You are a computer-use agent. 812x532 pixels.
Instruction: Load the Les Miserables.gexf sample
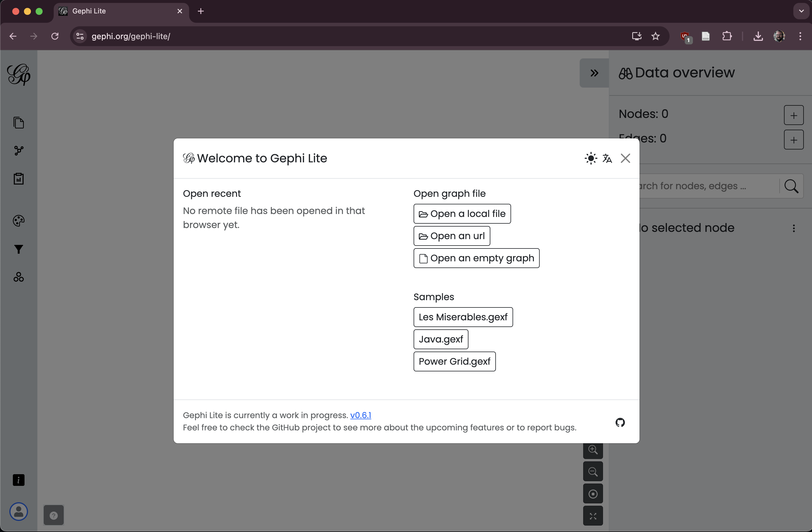(463, 317)
